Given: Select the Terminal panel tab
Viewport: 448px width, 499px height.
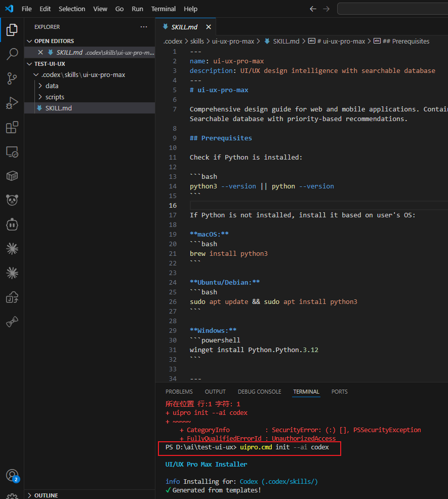Looking at the screenshot, I should coord(306,392).
